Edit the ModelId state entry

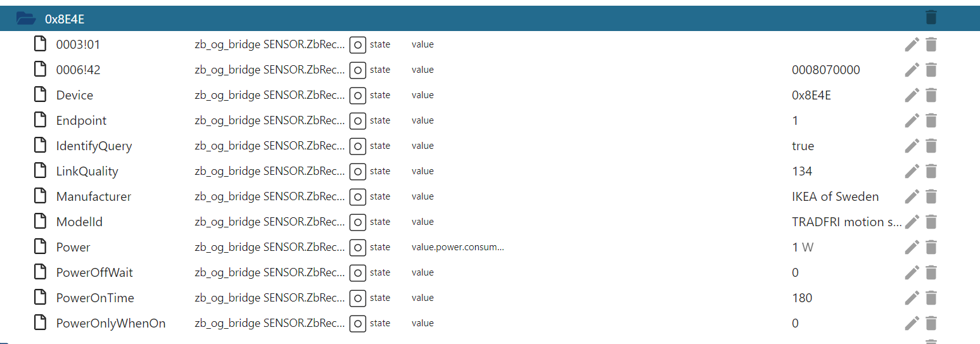(912, 222)
